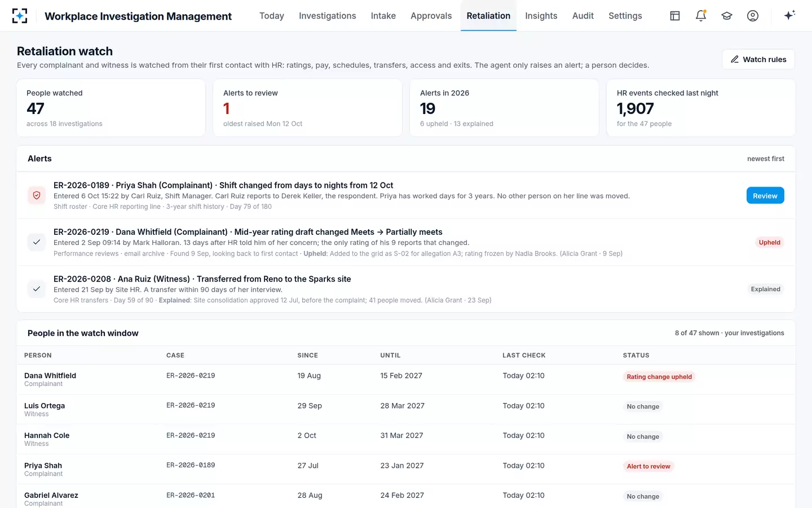Click the '8 of 47 shown' filter text
The image size is (812, 508).
[x=697, y=333]
